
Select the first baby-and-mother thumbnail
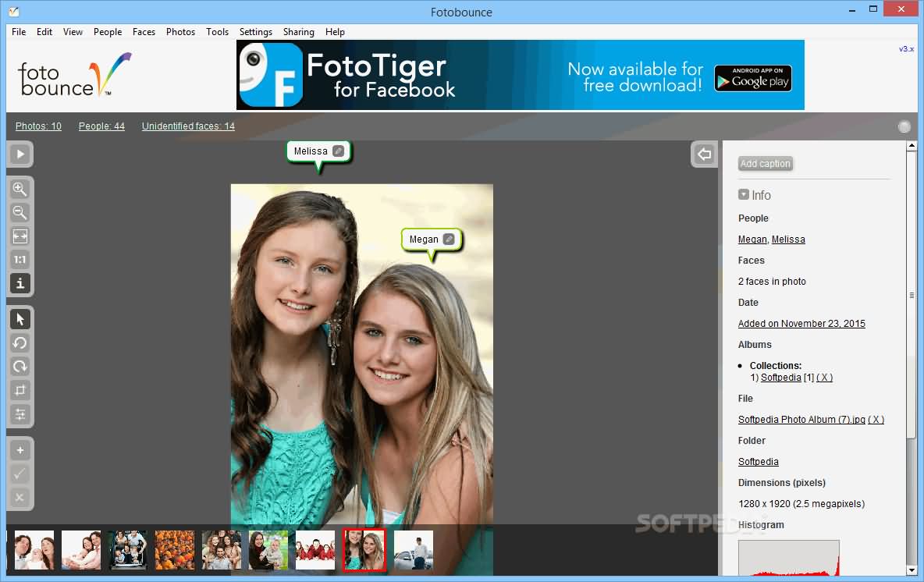(x=34, y=549)
